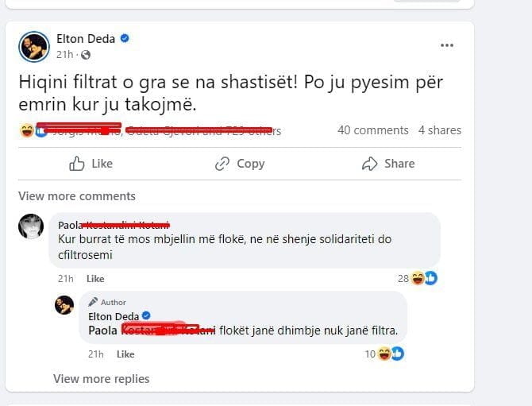Click Elton Deda's post profile picture
Image resolution: width=532 pixels, height=406 pixels.
click(34, 46)
